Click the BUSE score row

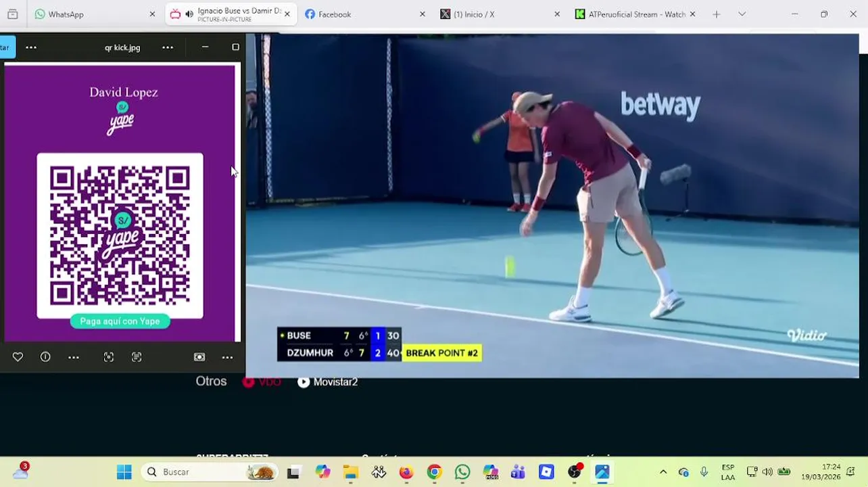[x=339, y=335]
